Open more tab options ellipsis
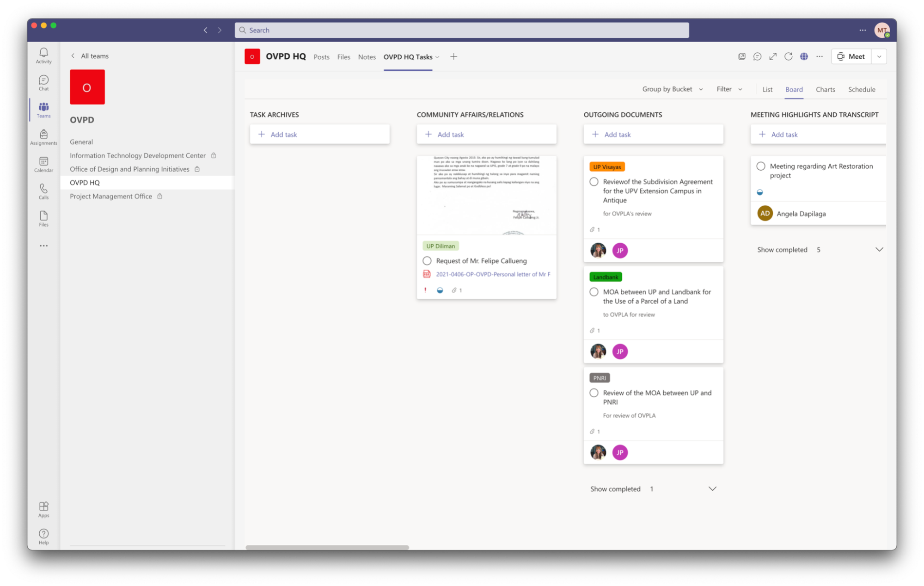924x586 pixels. [x=820, y=56]
